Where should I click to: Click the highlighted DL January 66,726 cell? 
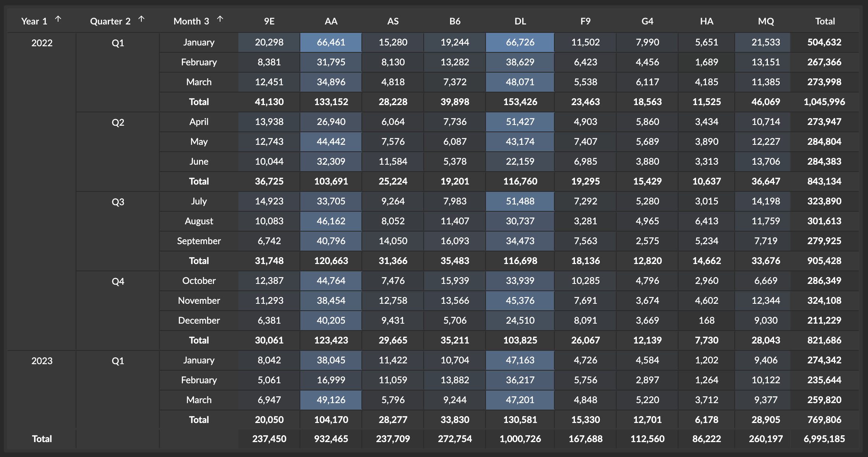[520, 42]
